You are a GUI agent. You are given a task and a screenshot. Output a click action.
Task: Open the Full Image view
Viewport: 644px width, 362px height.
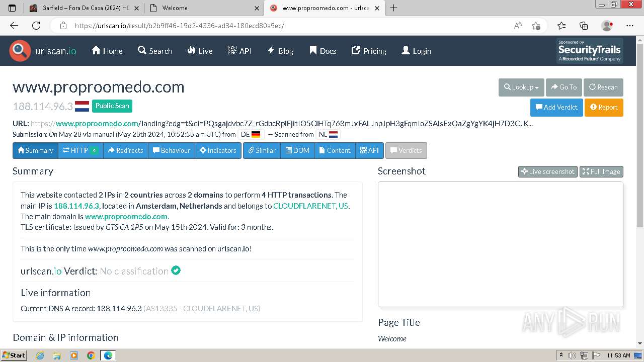(x=601, y=171)
